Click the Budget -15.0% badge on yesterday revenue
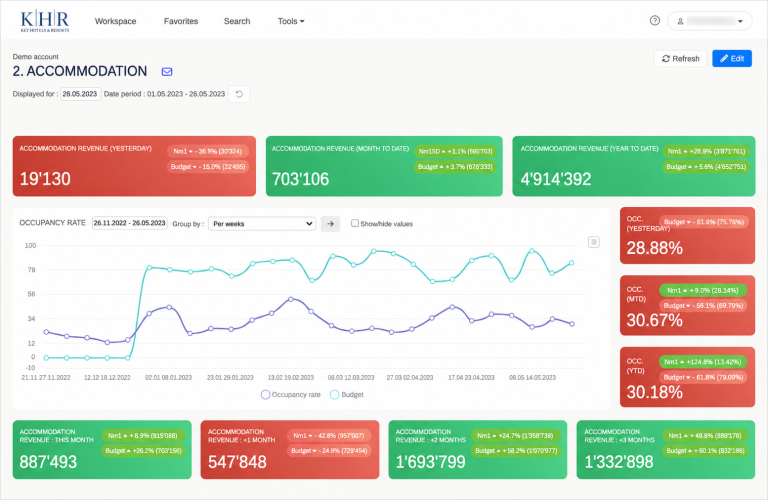The height and width of the screenshot is (500, 768). coord(208,167)
